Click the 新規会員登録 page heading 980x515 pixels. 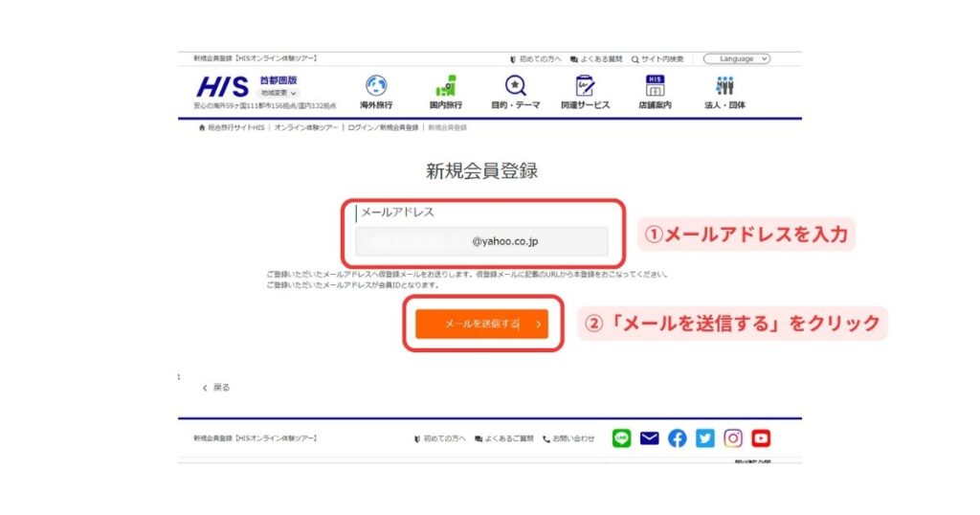coord(482,170)
